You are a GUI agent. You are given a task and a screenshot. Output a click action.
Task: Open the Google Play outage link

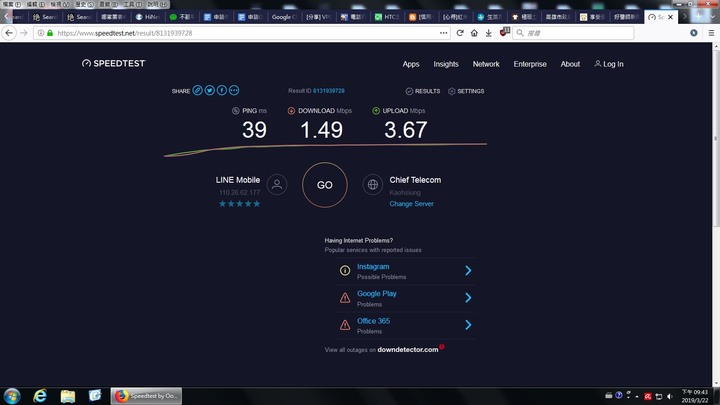tap(377, 294)
